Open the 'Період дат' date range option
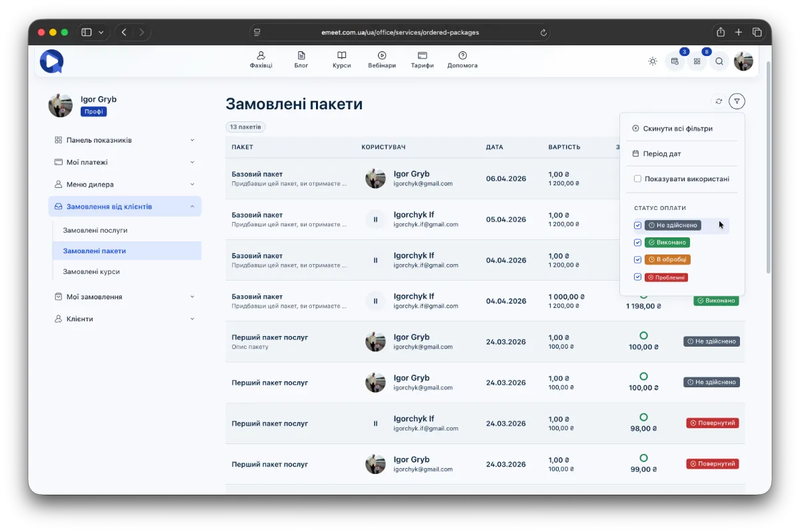 (x=661, y=154)
